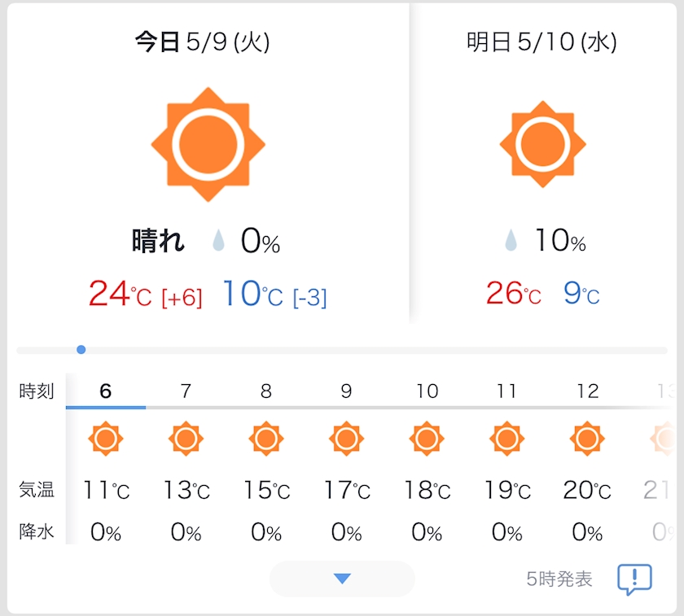
Task: Select the 今日 5/9 (火) forecast panel
Action: pos(208,164)
